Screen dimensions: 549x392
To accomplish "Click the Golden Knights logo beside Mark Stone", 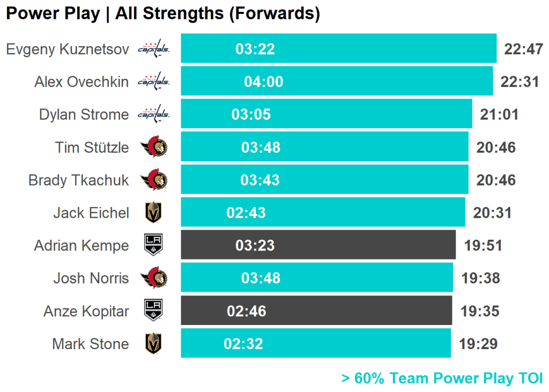I will point(153,343).
